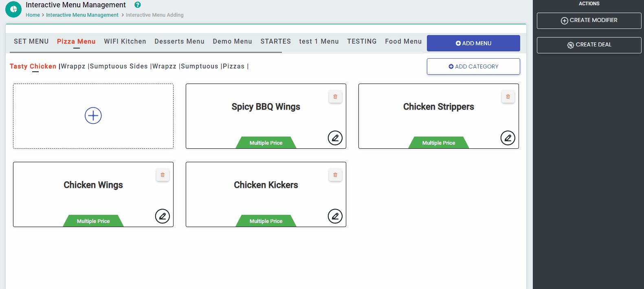Image resolution: width=644 pixels, height=289 pixels.
Task: Click the ADD CATEGORY button
Action: [473, 66]
